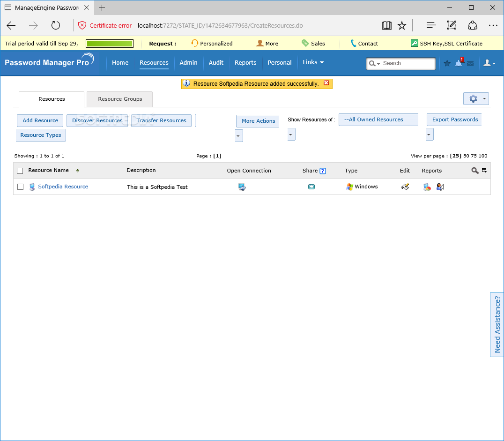The height and width of the screenshot is (441, 504).
Task: Expand the Export Passwords dropdown arrow
Action: pos(429,135)
